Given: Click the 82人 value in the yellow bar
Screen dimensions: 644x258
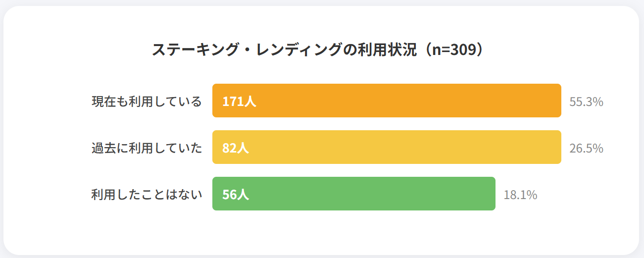Looking at the screenshot, I should click(x=235, y=148).
